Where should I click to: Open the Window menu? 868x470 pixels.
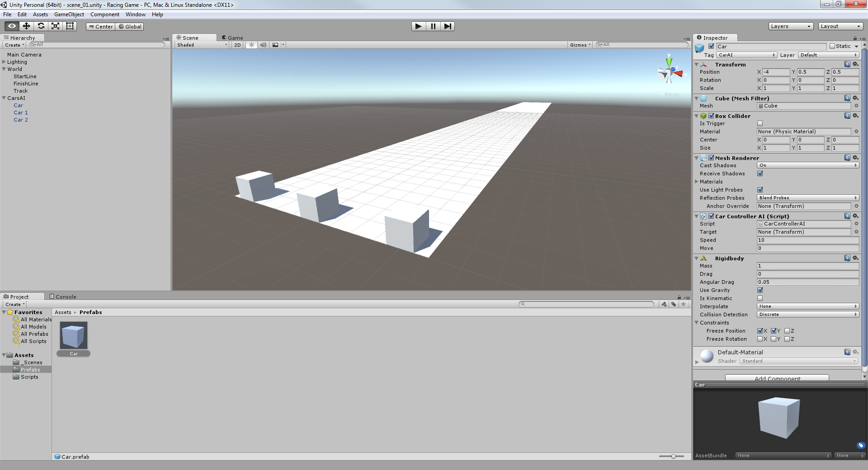point(136,14)
